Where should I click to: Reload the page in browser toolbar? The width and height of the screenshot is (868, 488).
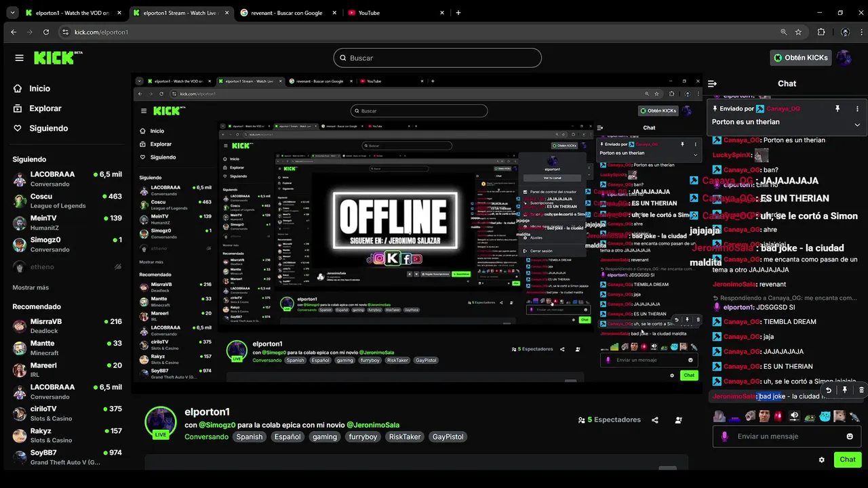[x=46, y=32]
